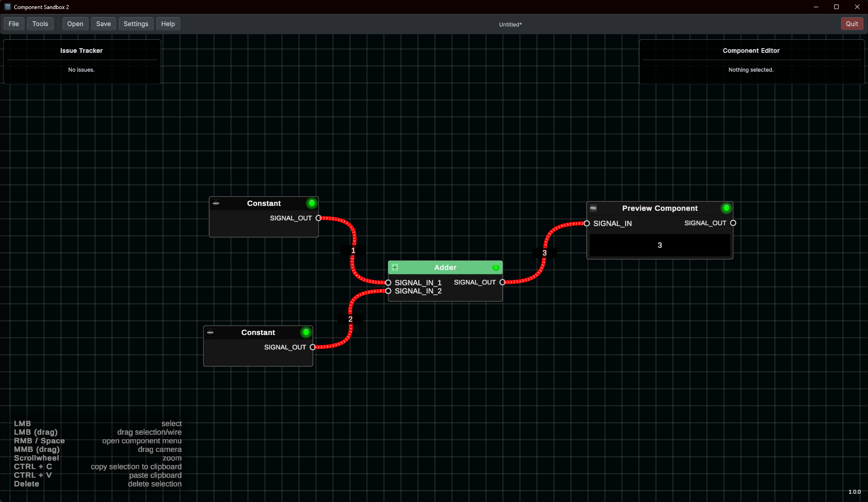Click the Adder SIGNAL_OUT port
868x502 pixels.
(502, 282)
